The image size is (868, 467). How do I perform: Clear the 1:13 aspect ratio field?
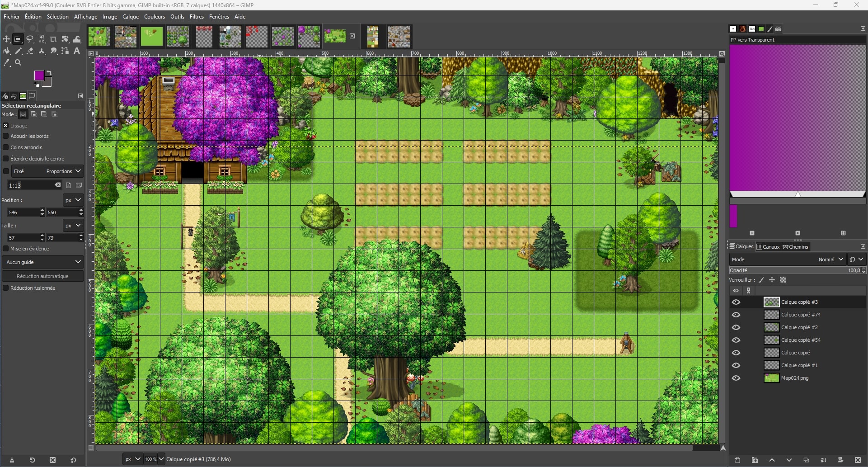[x=58, y=185]
